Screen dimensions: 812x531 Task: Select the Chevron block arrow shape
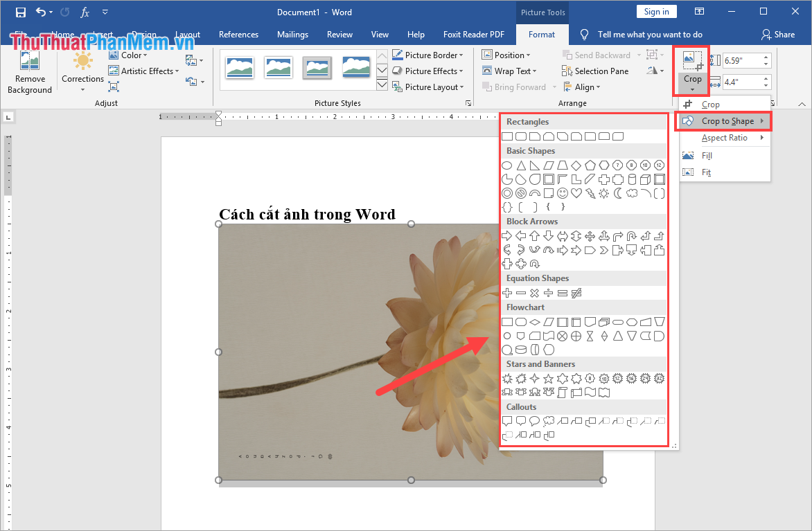pos(604,251)
